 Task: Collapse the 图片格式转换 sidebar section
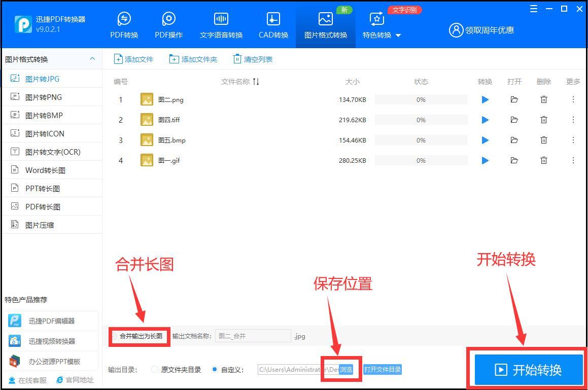click(92, 59)
